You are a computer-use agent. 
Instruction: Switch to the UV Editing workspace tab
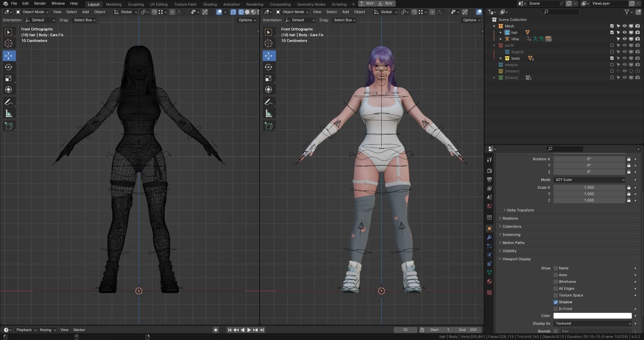[159, 4]
